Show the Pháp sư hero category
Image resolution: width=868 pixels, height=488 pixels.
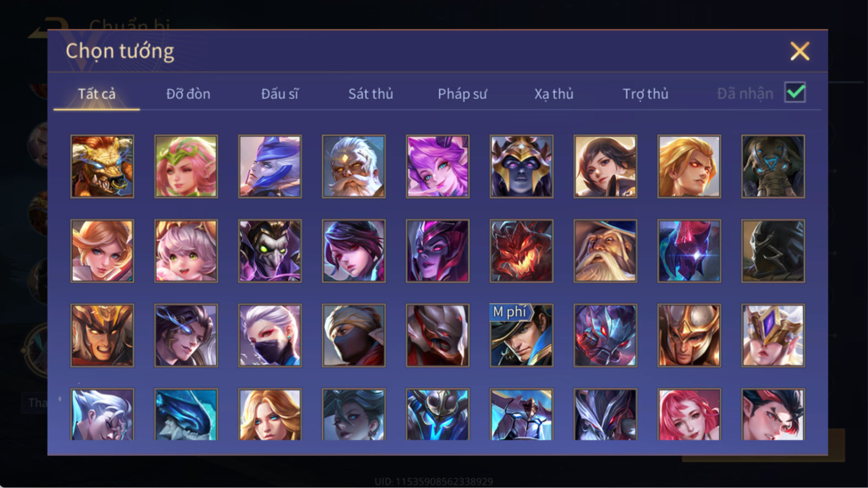coord(462,94)
